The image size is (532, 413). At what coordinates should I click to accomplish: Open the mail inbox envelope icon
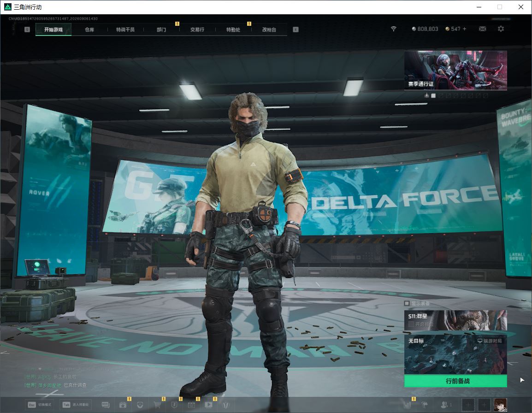point(482,29)
